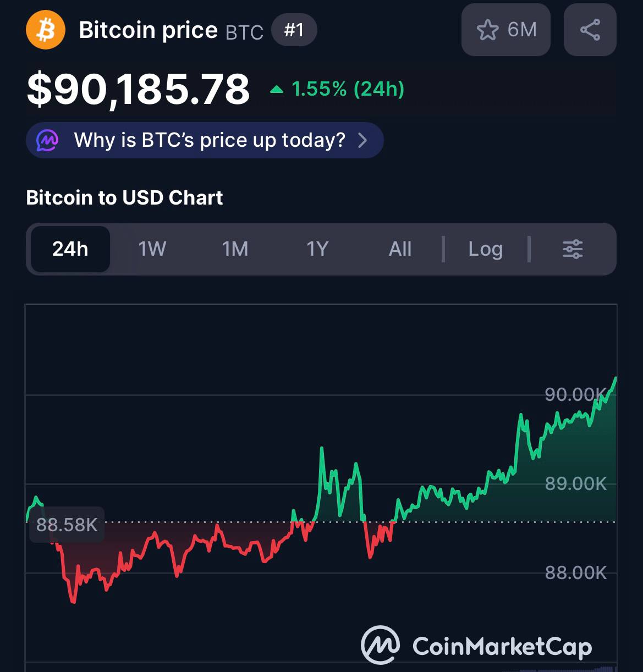Screen dimensions: 643x672
Task: Open the share options icon
Action: (x=590, y=30)
